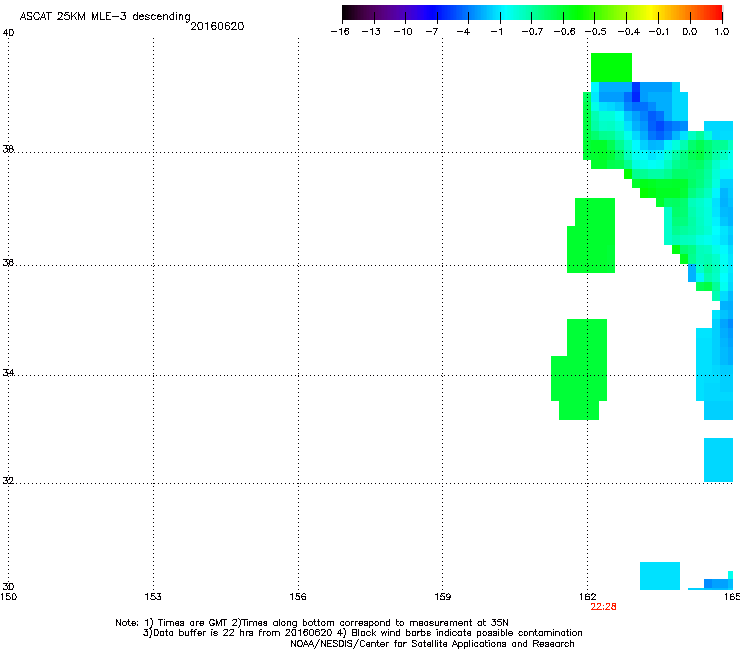Click the 0.0 colorbar label
Screen dimensions: 740x650
[690, 32]
